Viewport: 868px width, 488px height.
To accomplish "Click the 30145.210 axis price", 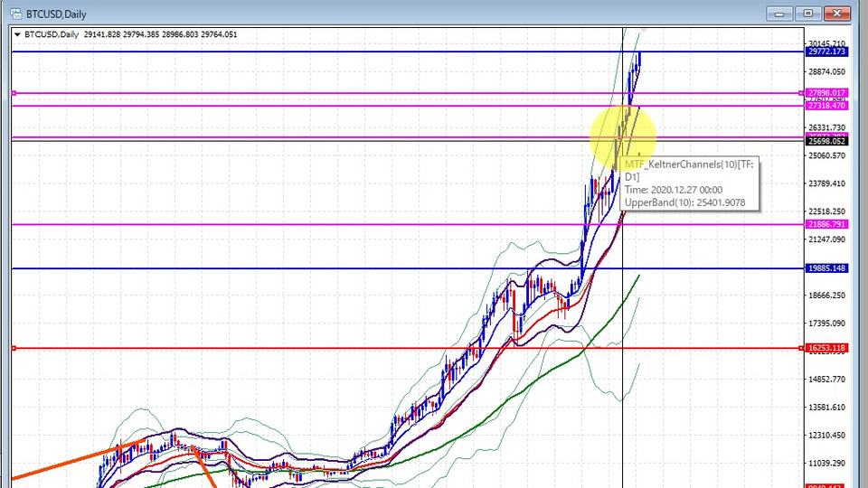I will (x=827, y=43).
